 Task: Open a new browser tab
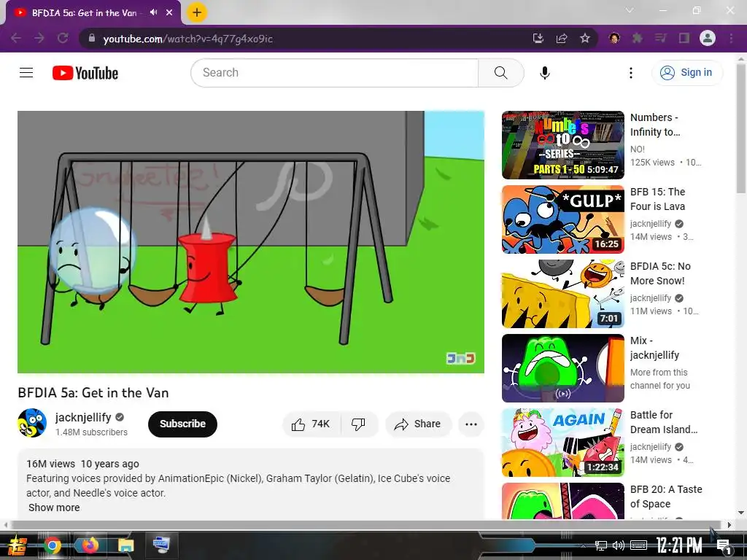pyautogui.click(x=197, y=12)
